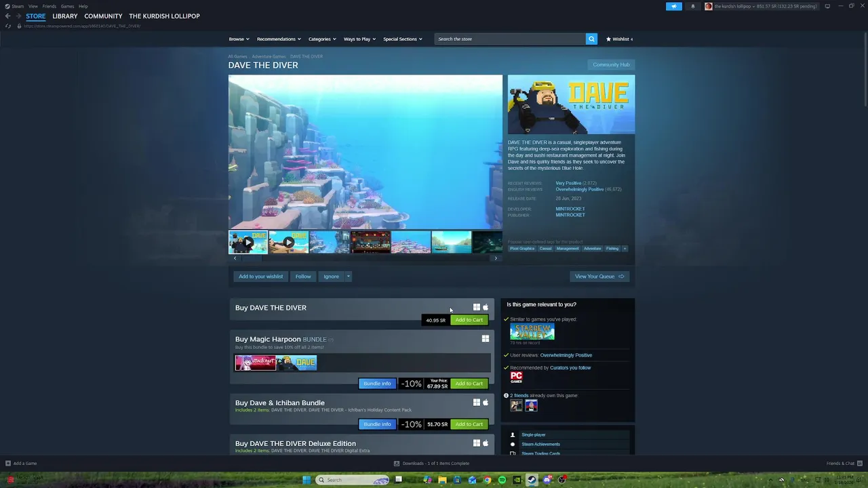Image resolution: width=868 pixels, height=488 pixels.
Task: Add Dave & Ichiban Bundle to cart
Action: click(x=469, y=424)
